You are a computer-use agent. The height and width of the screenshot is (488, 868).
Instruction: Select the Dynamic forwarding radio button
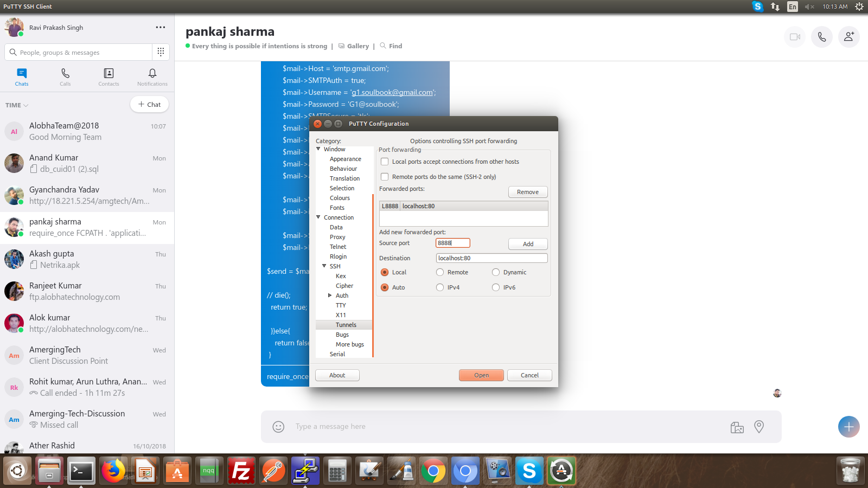point(496,272)
